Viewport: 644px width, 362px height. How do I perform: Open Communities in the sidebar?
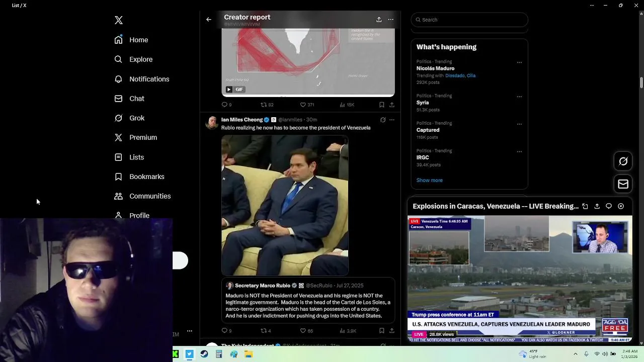pyautogui.click(x=142, y=196)
